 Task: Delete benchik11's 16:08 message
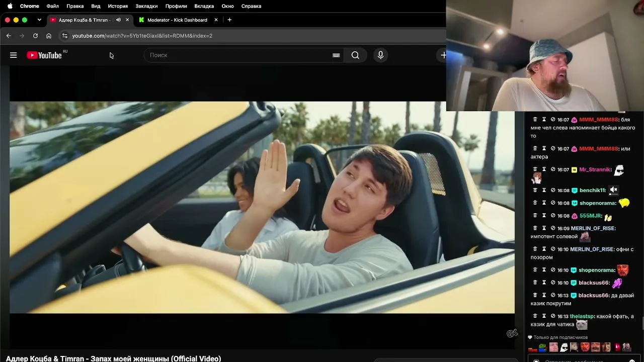pos(535,191)
